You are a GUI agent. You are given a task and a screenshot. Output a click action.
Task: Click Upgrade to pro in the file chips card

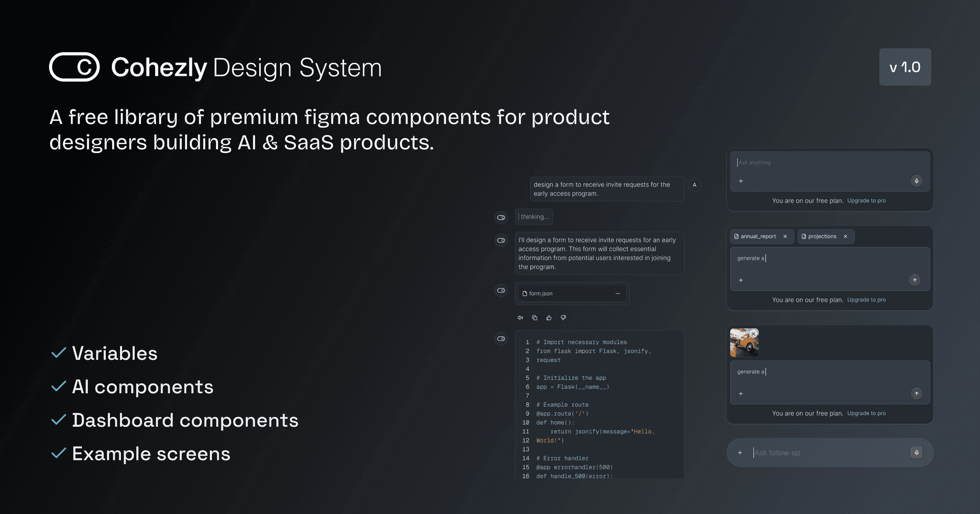point(866,300)
